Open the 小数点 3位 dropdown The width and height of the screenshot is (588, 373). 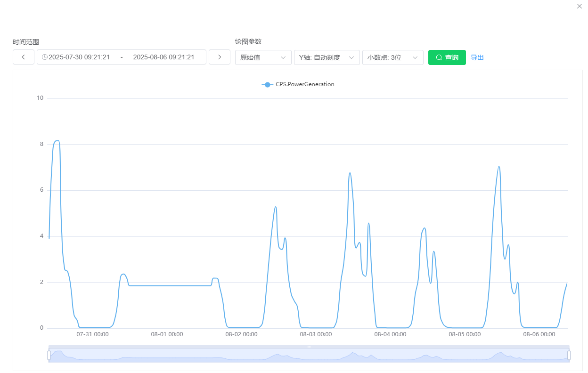(x=392, y=57)
